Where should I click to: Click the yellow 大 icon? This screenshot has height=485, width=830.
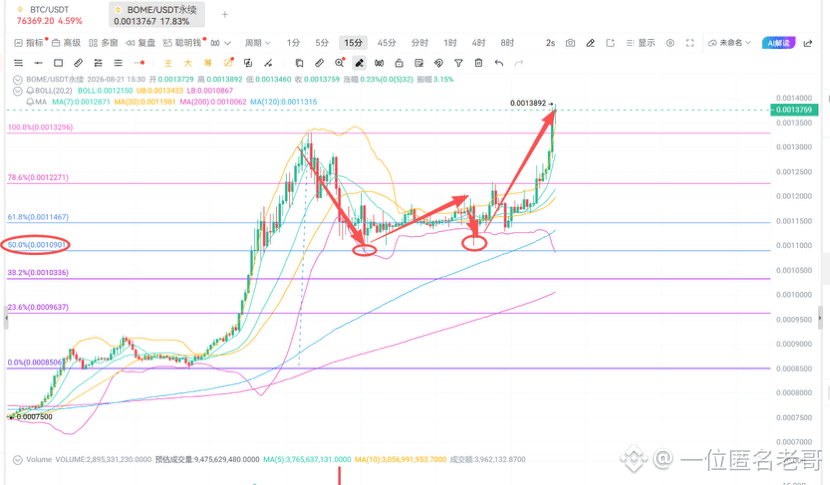[x=188, y=63]
